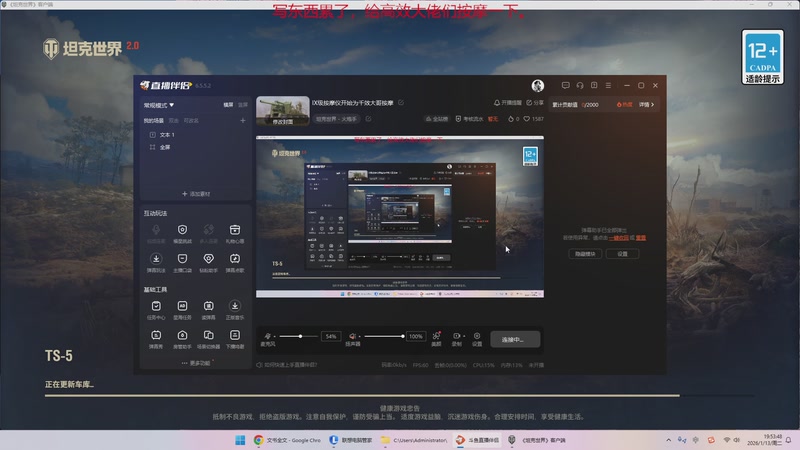Click the 一键修复 repair link
Image resolution: width=800 pixels, height=450 pixels.
click(618, 238)
